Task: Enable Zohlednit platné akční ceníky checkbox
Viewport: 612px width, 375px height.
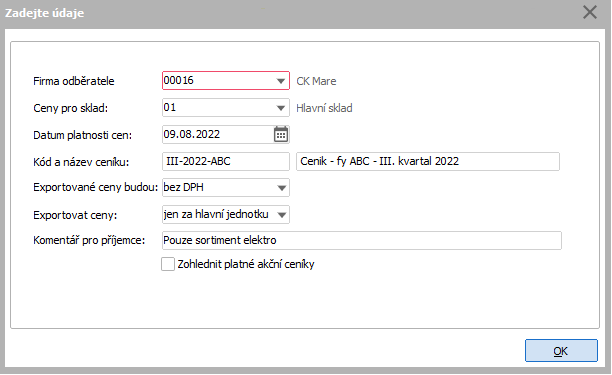Action: tap(168, 264)
